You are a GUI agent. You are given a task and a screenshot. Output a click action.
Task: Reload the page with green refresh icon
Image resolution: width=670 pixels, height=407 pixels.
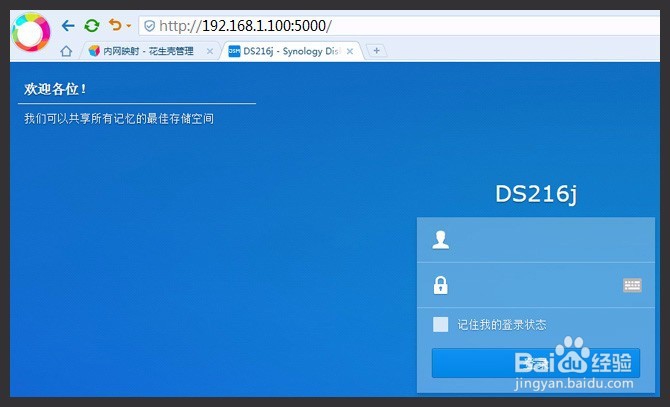click(x=91, y=26)
